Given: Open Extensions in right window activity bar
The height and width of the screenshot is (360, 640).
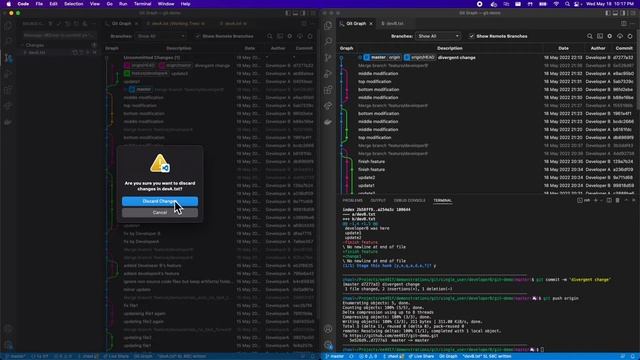Looking at the screenshot, I should [x=328, y=90].
